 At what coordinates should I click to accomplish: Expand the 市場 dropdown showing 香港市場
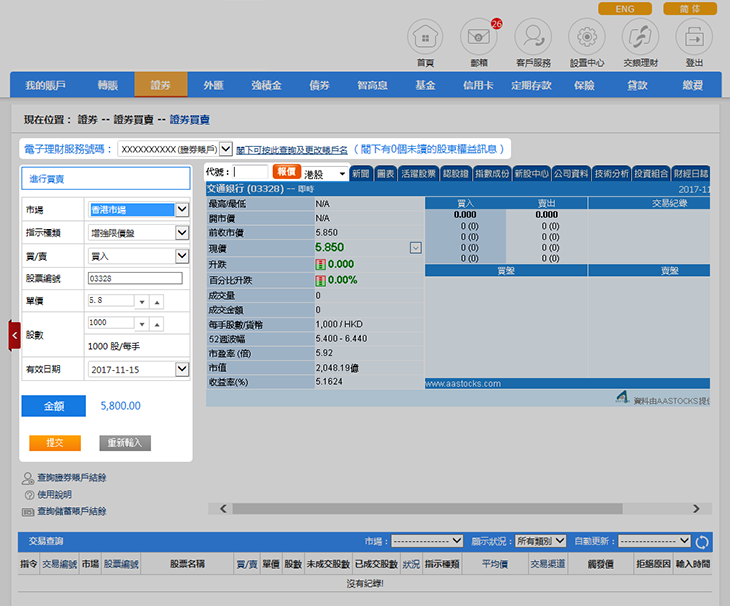[x=182, y=210]
